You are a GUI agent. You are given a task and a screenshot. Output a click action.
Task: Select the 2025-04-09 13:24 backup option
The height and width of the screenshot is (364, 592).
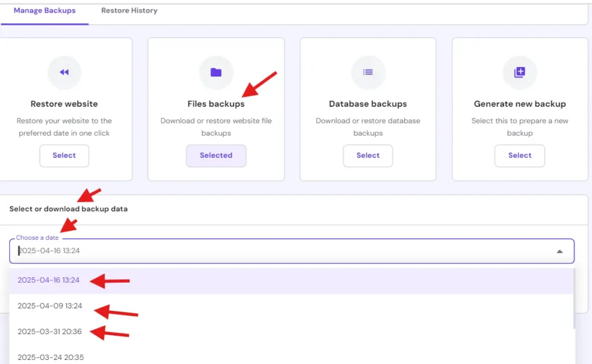tap(291, 306)
